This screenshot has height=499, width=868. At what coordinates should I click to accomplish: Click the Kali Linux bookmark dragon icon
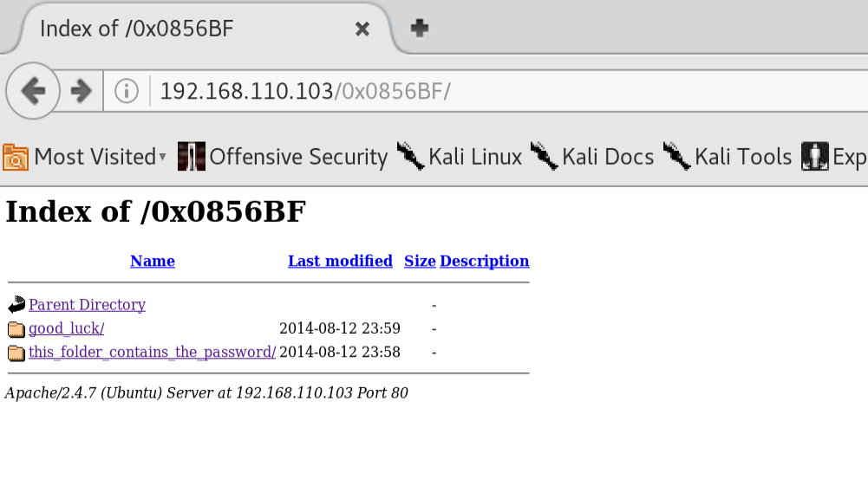click(x=410, y=157)
